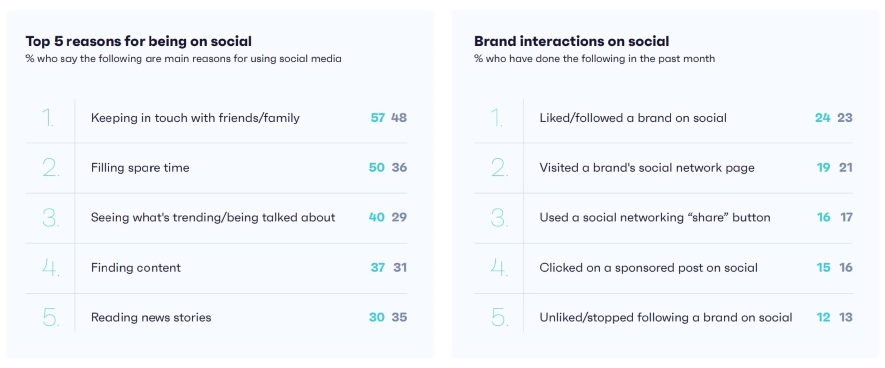Select 'Used a social networking share button' row
885x368 pixels.
[663, 217]
